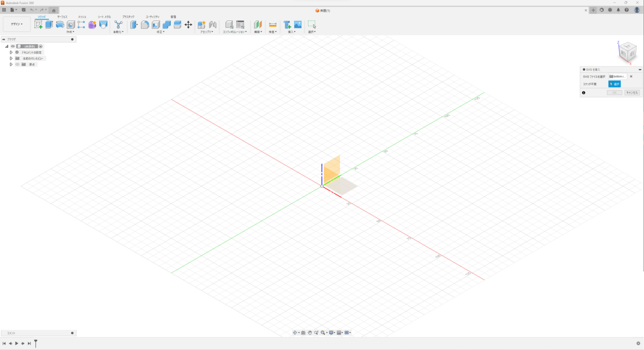Click the Select window tool icon

312,25
